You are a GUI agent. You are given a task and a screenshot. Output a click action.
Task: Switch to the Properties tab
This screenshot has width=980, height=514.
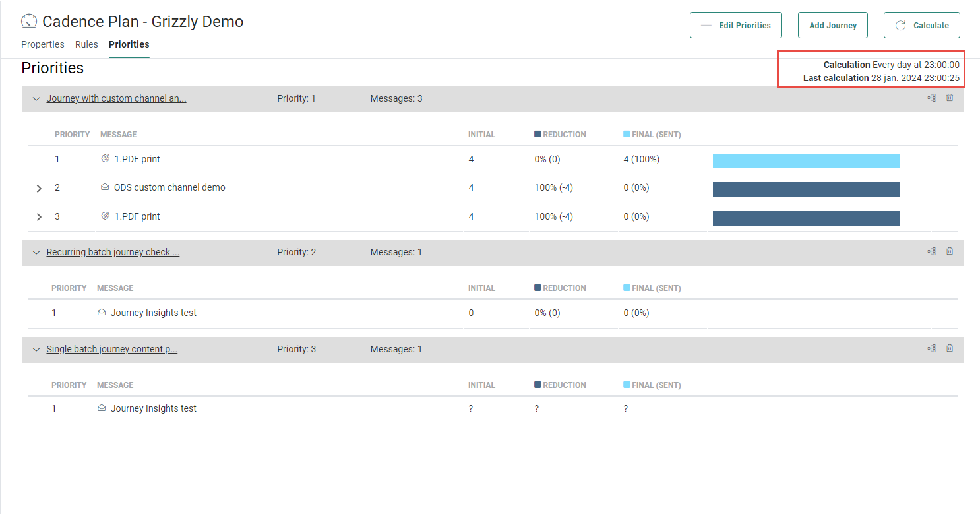(43, 44)
